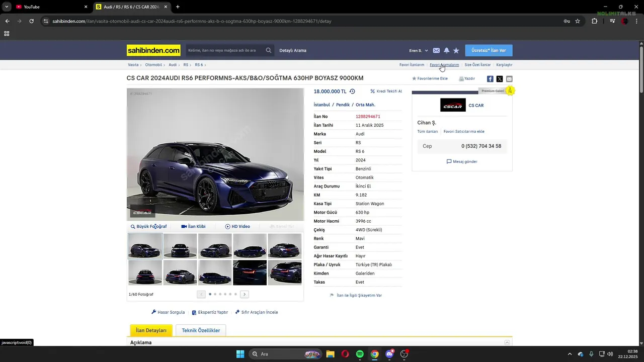Open the Windows Start menu

tap(240, 354)
